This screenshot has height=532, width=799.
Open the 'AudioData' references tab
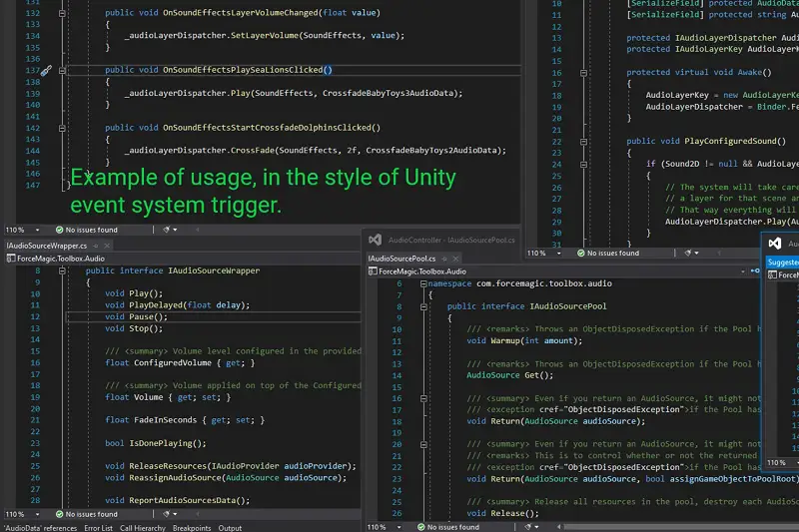click(40, 528)
